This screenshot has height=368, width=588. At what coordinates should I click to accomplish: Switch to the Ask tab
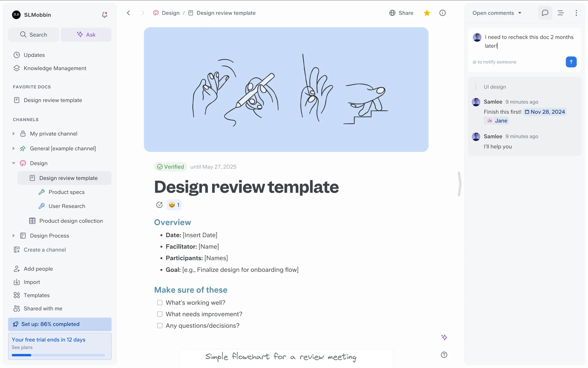(x=86, y=35)
